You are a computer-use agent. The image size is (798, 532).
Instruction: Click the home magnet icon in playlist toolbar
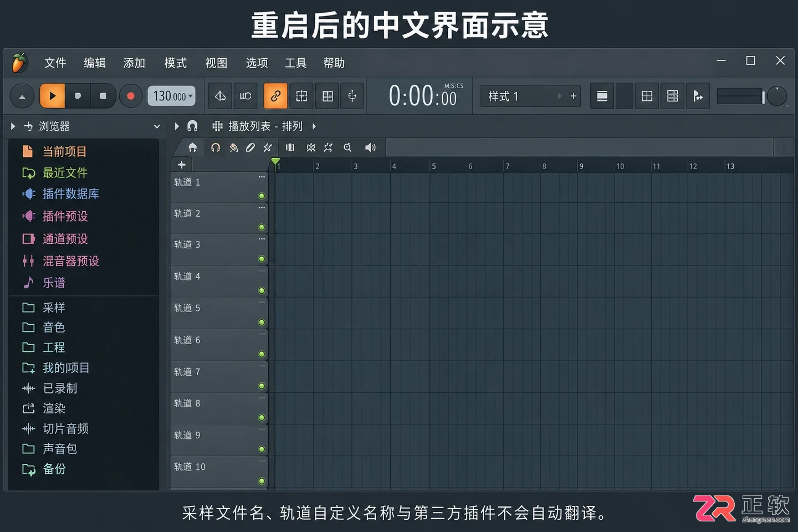click(192, 147)
